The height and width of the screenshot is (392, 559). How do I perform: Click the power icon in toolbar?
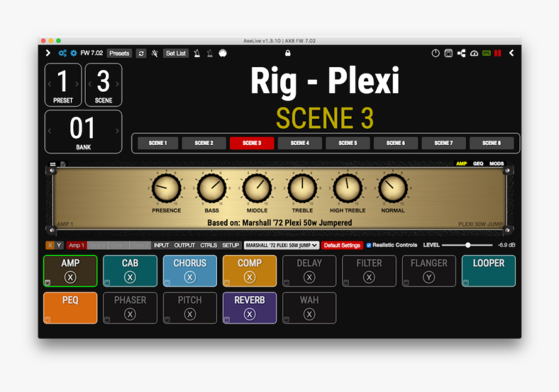coord(435,53)
